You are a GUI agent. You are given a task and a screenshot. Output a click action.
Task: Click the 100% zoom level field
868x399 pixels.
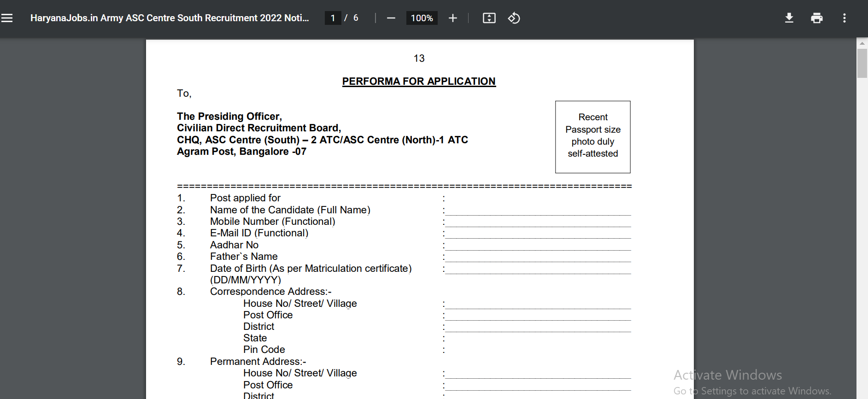click(x=422, y=18)
